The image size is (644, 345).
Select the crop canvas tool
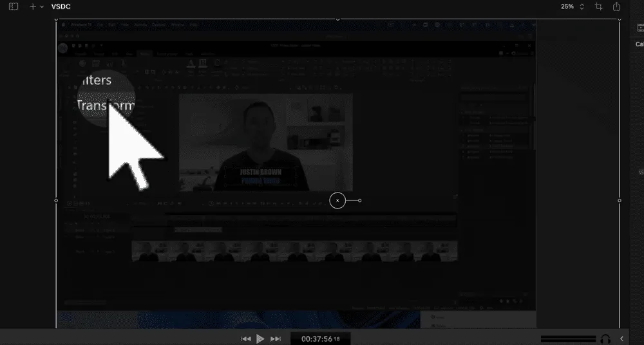point(598,6)
